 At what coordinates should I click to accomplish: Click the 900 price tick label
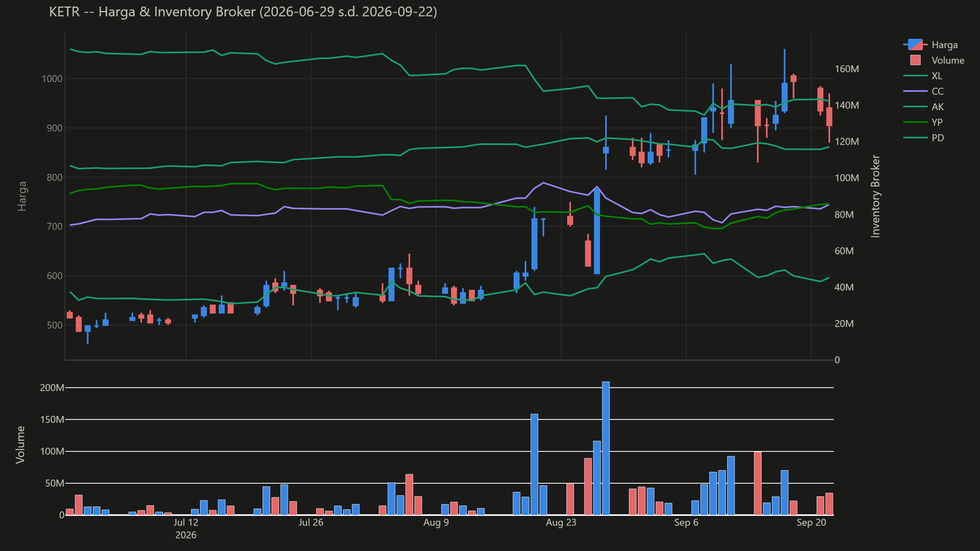55,128
